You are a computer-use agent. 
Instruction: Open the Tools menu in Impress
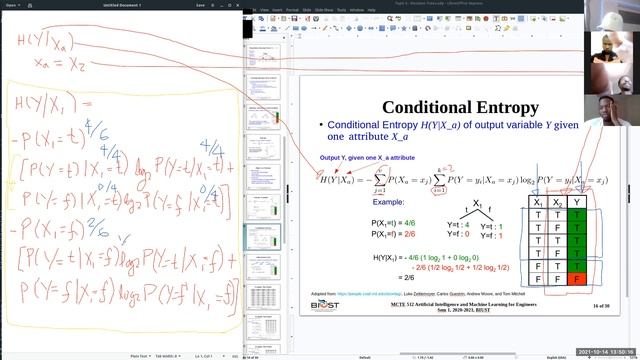[342, 10]
